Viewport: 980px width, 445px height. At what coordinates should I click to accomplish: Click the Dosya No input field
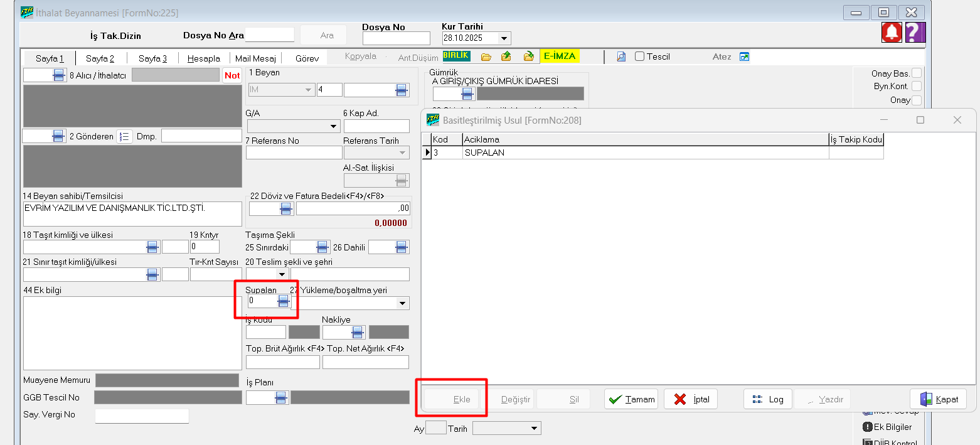click(x=396, y=38)
